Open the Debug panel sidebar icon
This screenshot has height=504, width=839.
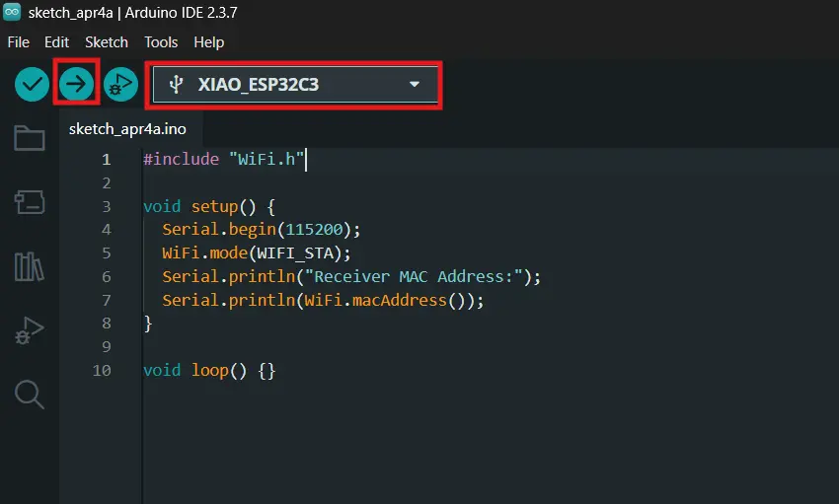[x=30, y=330]
